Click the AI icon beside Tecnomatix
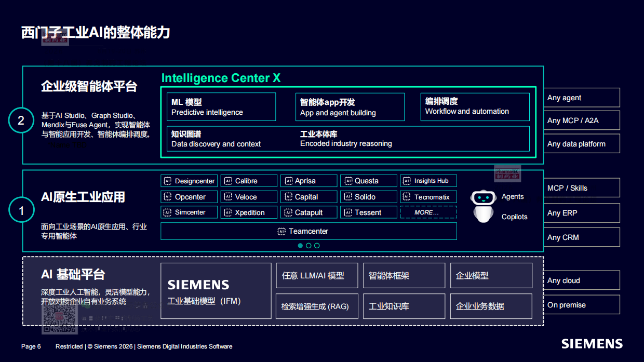Screen dimensions: 644x362 [x=407, y=197]
